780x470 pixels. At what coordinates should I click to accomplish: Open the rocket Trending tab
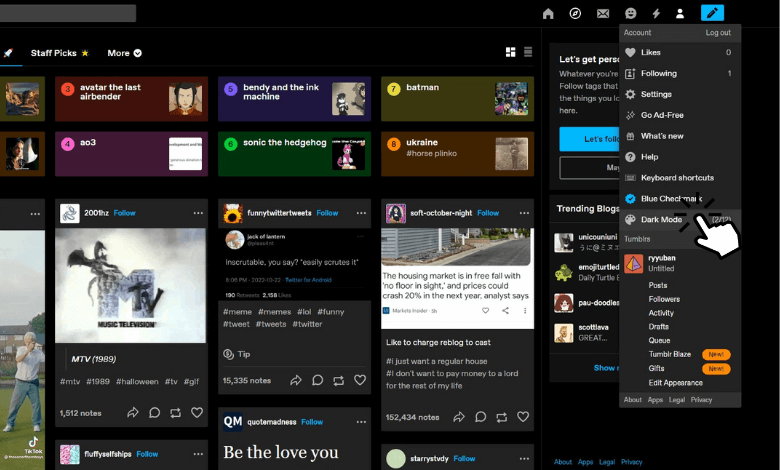pyautogui.click(x=8, y=53)
